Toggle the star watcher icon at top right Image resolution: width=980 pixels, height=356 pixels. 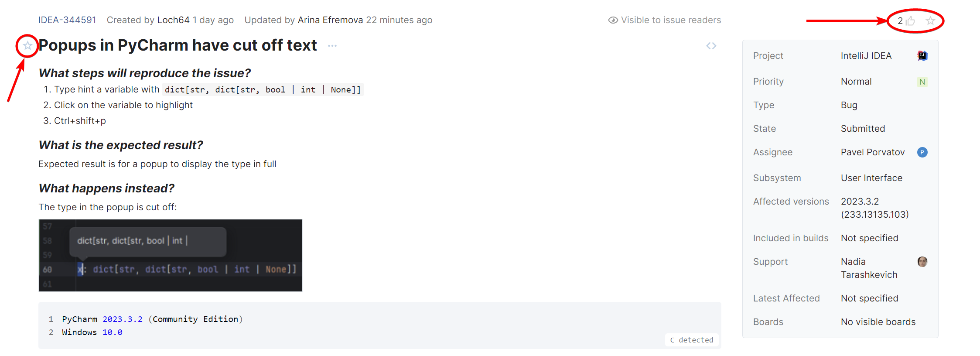pyautogui.click(x=930, y=21)
